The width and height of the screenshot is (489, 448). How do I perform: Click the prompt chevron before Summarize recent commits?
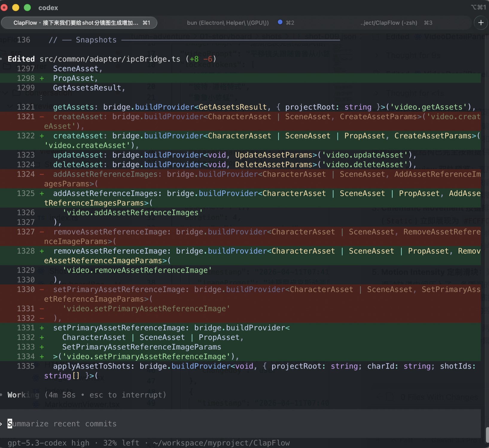[x=1, y=424]
